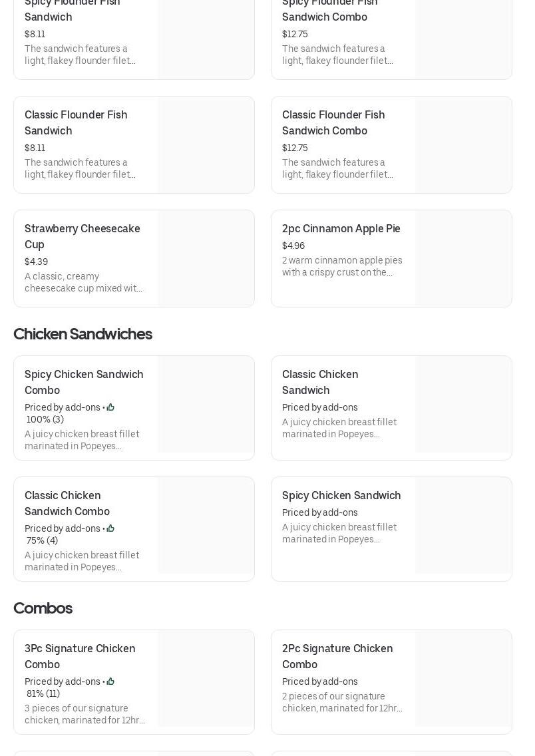
Task: Click thumbs-up icon on Spicy Chicken Sandwich Combo
Action: coord(110,407)
